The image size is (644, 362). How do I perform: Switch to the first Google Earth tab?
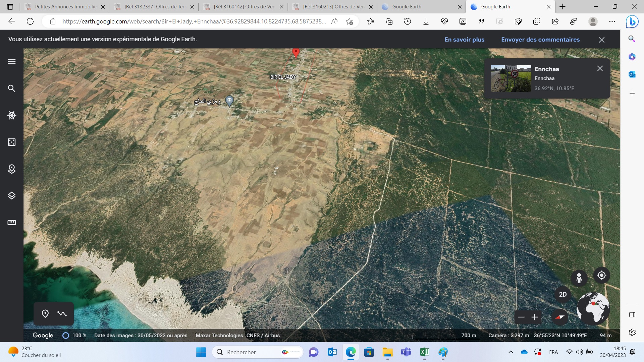[x=407, y=7]
